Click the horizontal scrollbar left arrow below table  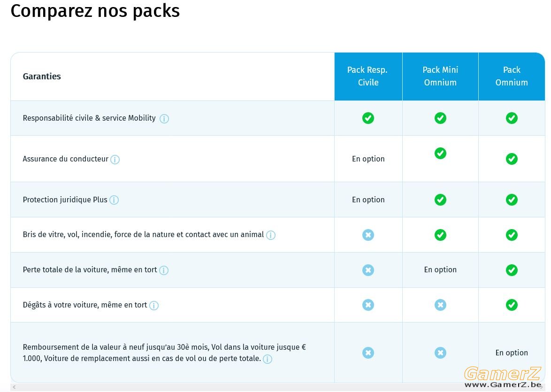tap(15, 387)
